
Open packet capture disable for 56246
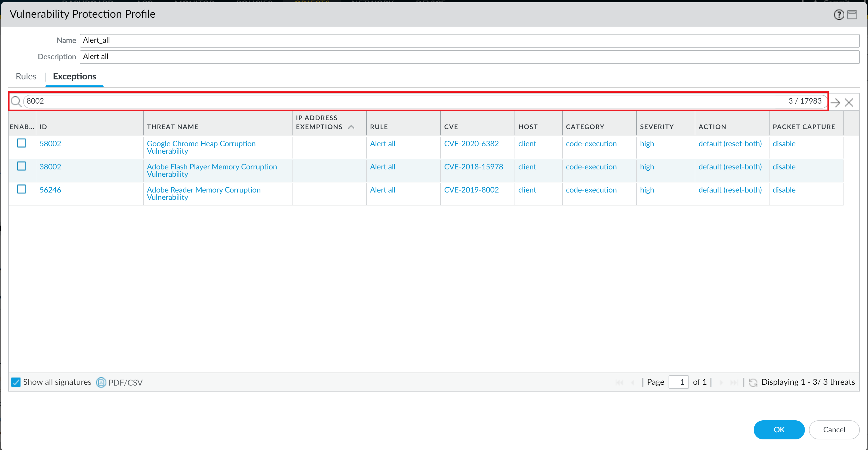tap(784, 190)
